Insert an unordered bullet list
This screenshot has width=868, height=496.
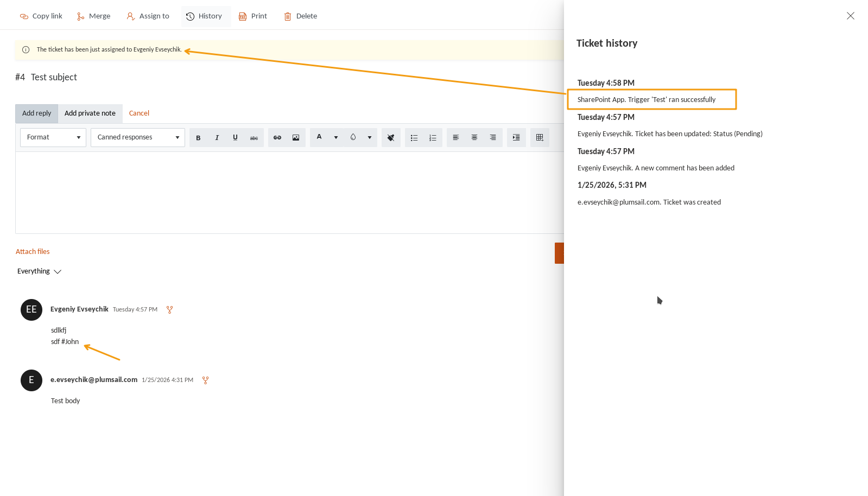[414, 138]
